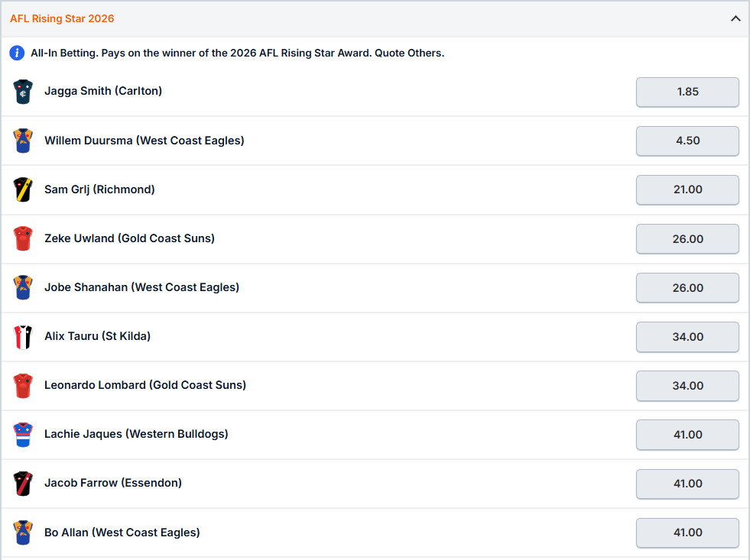The width and height of the screenshot is (750, 560).
Task: Click the Carlton jersey icon beside Jagga Smith
Action: [23, 92]
